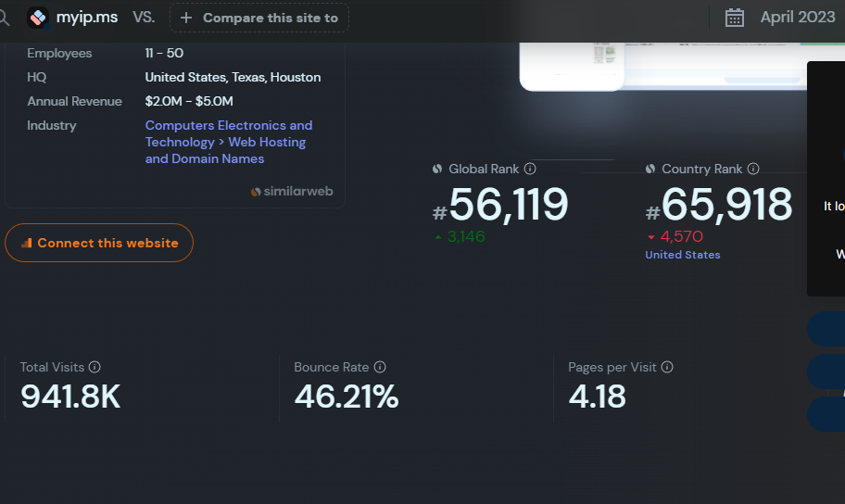Click the Total Visits label
This screenshot has width=845, height=504.
[52, 367]
